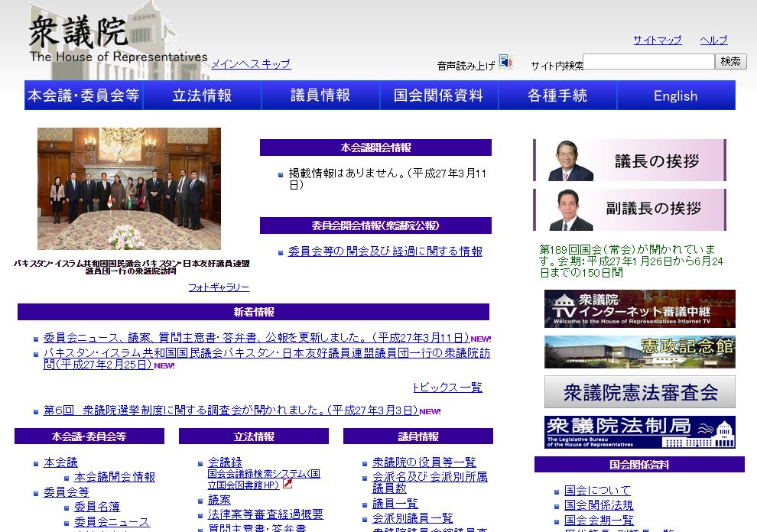
Task: Open the 議長の挨拶 banner
Action: coord(629,161)
